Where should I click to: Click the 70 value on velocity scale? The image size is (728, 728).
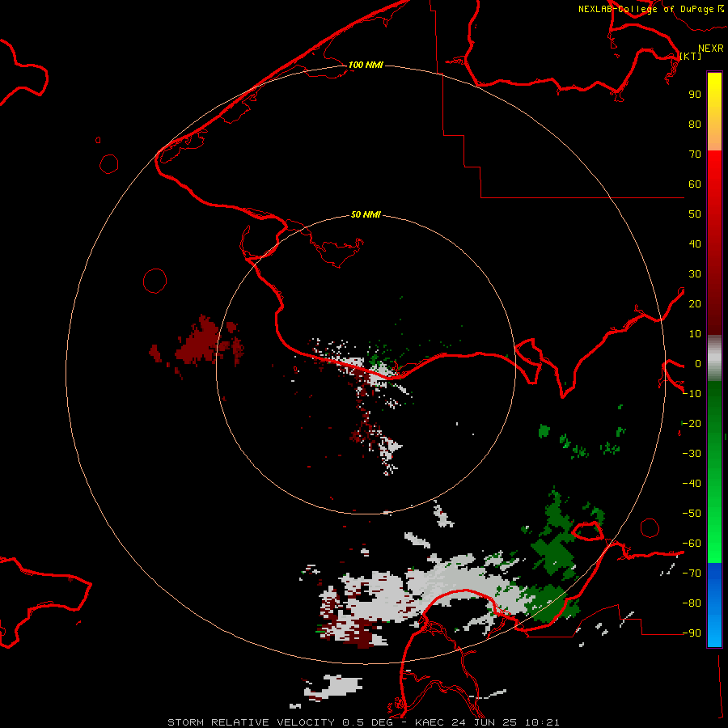[x=695, y=154]
